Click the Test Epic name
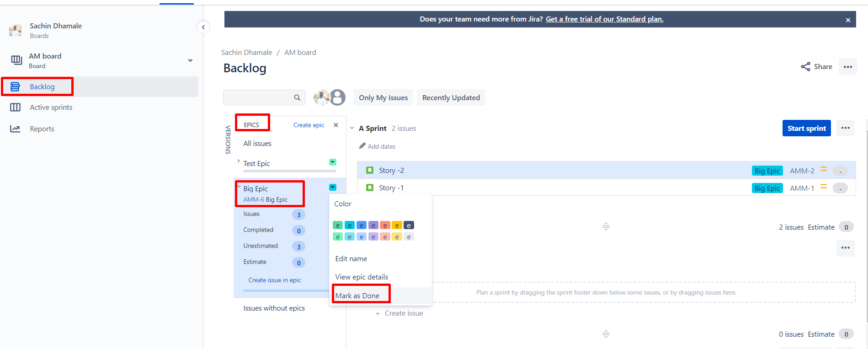The height and width of the screenshot is (349, 868). 256,164
